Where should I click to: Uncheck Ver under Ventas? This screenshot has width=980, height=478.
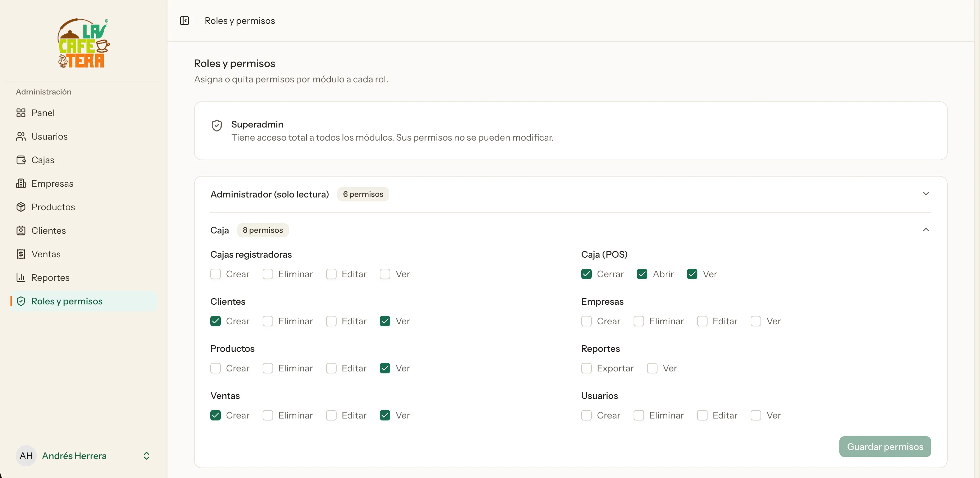coord(385,416)
